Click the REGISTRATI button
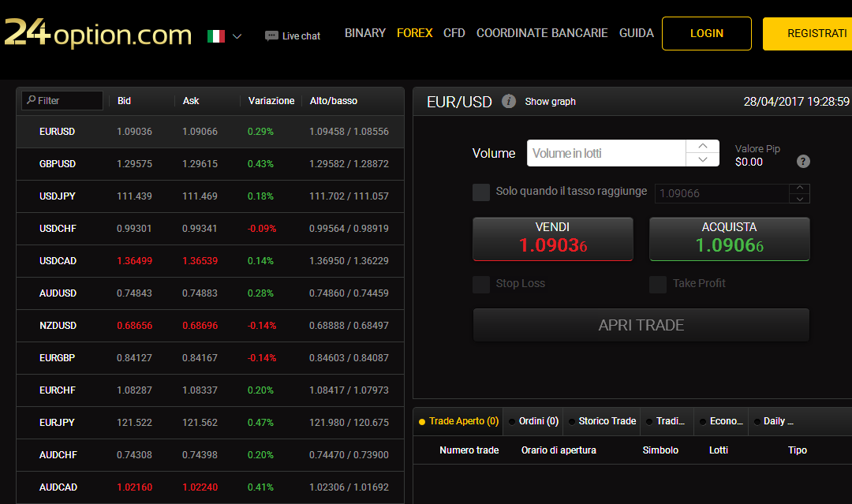 tap(808, 34)
